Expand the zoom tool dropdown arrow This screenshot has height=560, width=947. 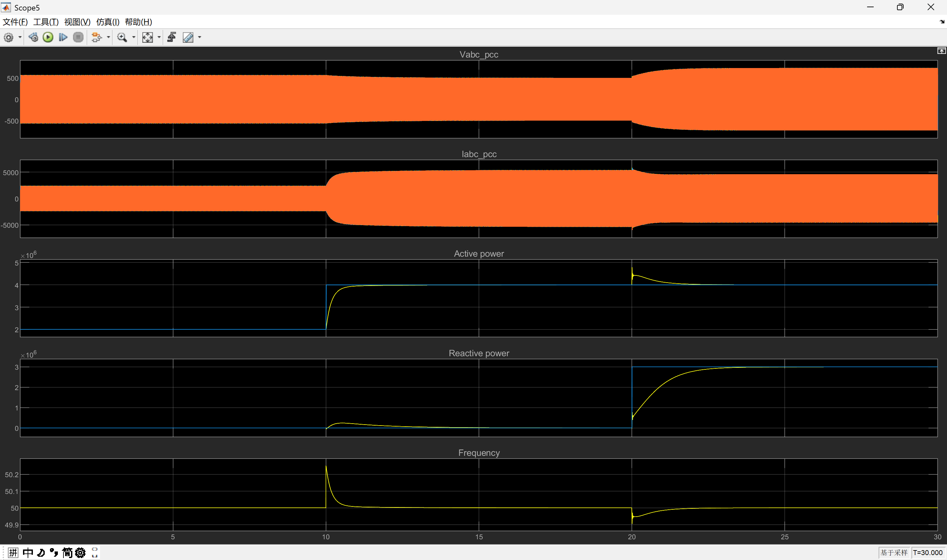(134, 37)
